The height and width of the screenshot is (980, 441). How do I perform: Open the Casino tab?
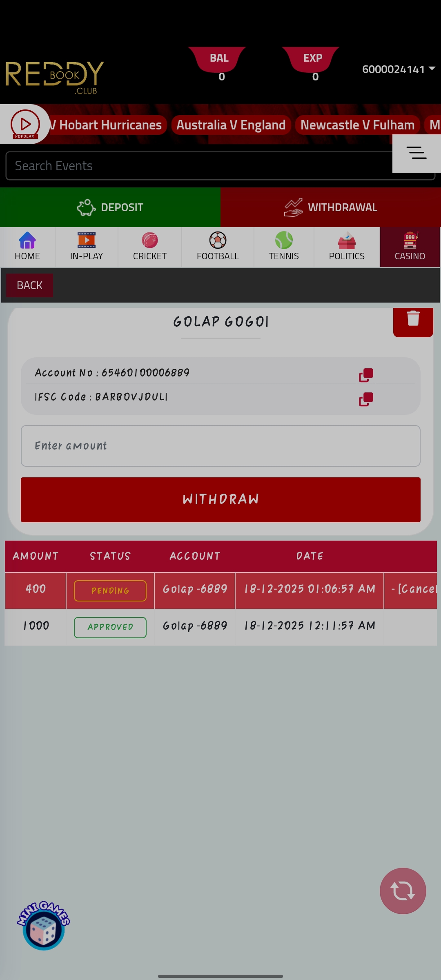pyautogui.click(x=410, y=247)
